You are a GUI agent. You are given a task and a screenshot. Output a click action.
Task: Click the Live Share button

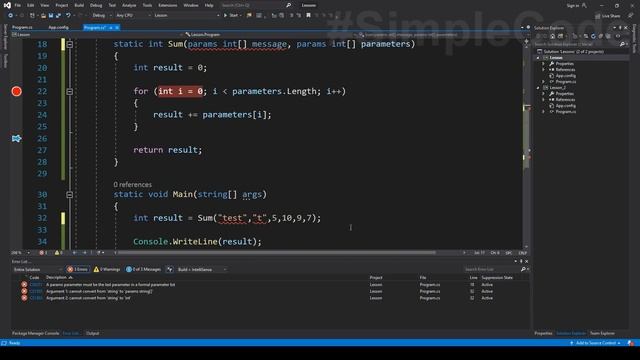coord(608,16)
